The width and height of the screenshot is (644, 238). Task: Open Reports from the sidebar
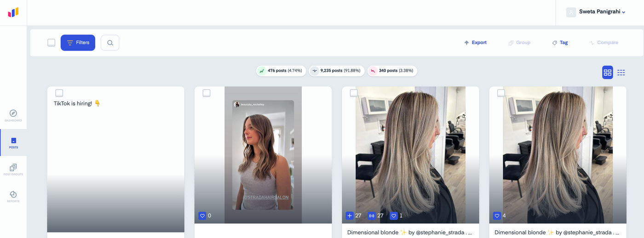[13, 197]
